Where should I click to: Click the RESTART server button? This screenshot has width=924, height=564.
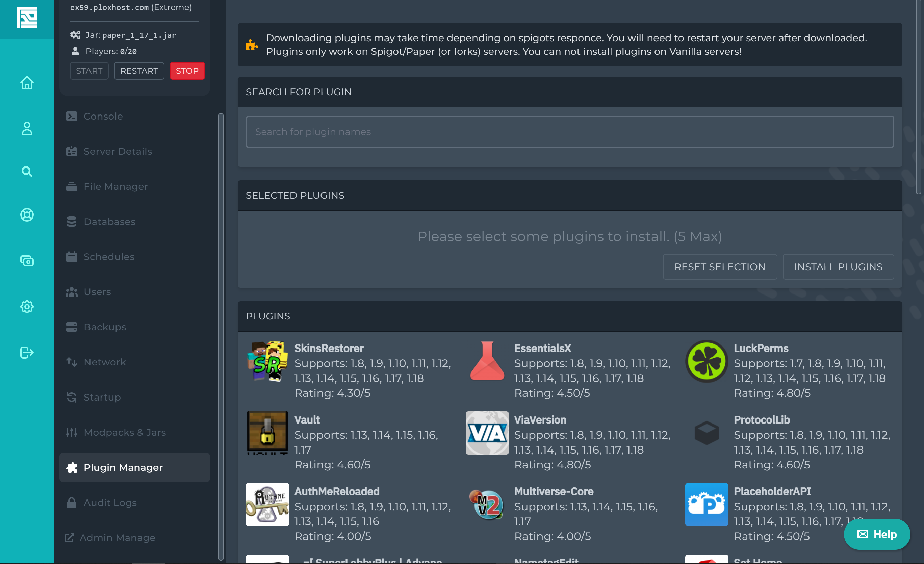click(x=139, y=71)
